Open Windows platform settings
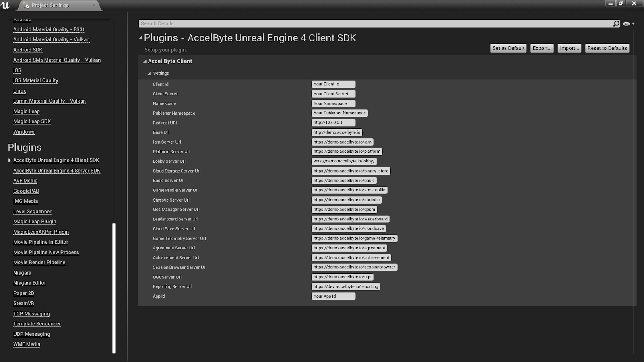Screen dimensions: 644x362 pyautogui.click(x=24, y=132)
